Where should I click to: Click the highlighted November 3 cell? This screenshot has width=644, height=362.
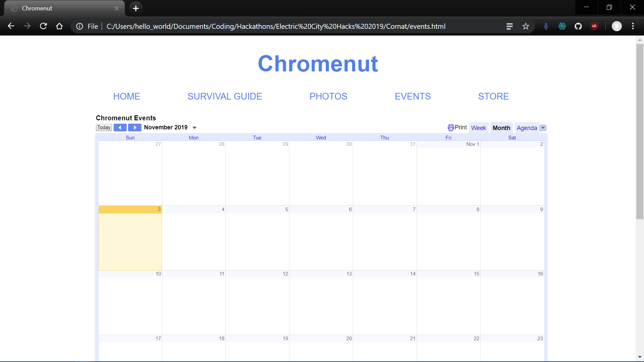(x=130, y=241)
